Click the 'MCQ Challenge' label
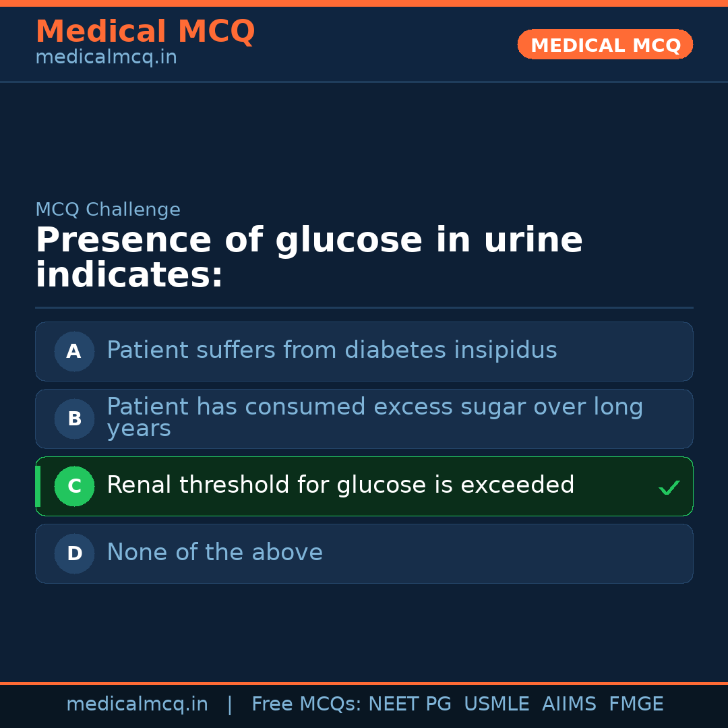 [x=108, y=210]
